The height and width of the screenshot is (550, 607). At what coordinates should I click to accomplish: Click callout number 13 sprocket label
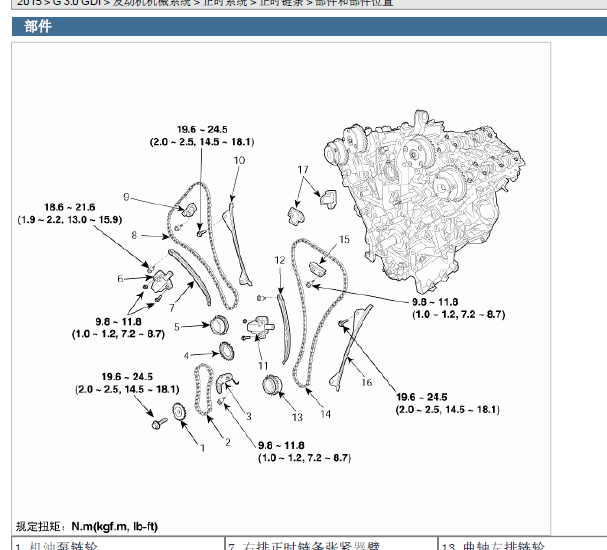(296, 416)
